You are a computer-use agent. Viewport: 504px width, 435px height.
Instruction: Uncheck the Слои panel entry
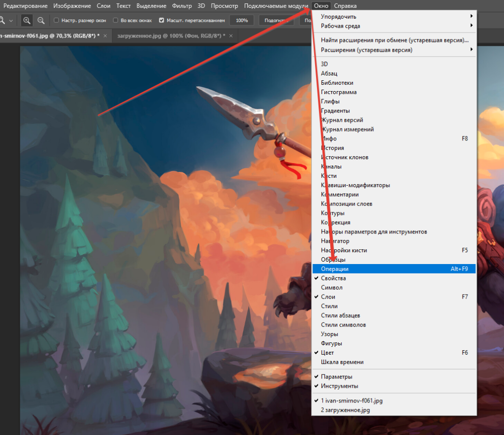point(394,297)
